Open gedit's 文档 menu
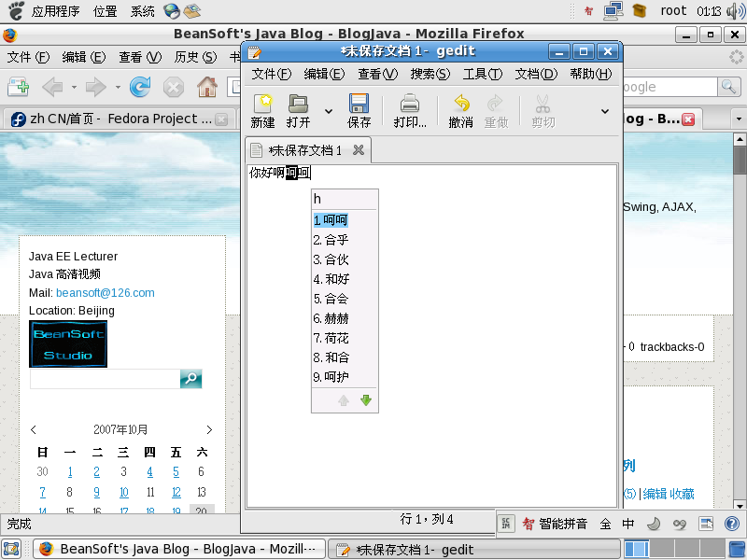 coord(535,74)
